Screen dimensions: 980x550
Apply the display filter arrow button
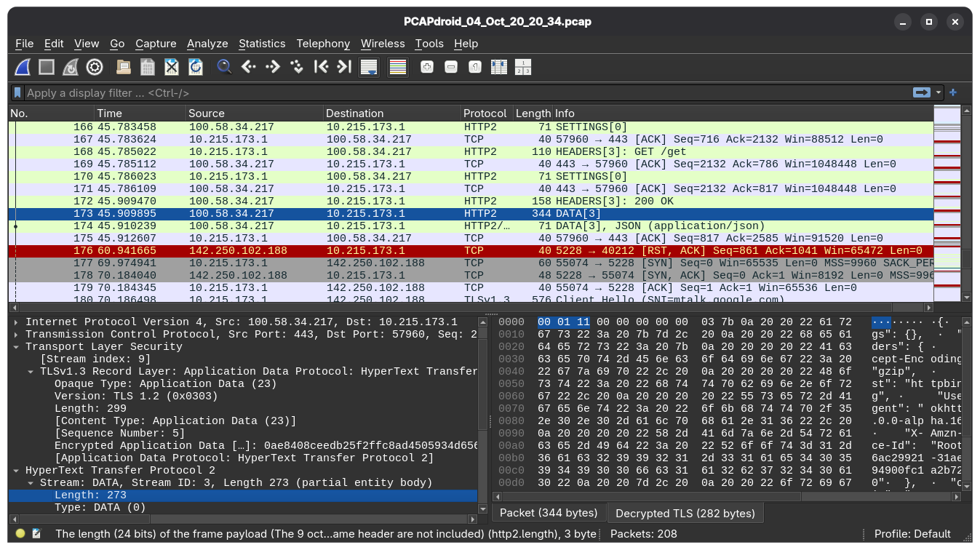coord(922,92)
